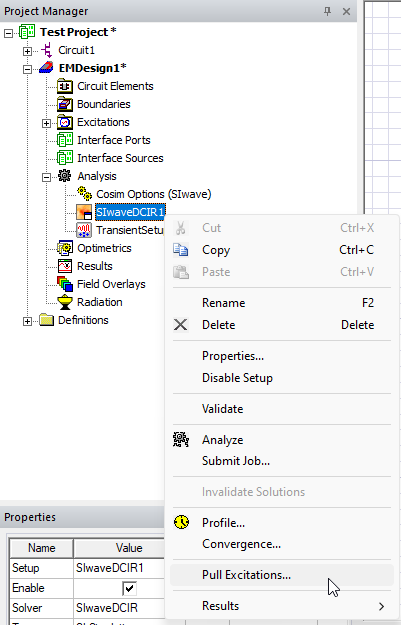The height and width of the screenshot is (625, 401).
Task: Select Pull Excitations... menu entry
Action: click(282, 575)
